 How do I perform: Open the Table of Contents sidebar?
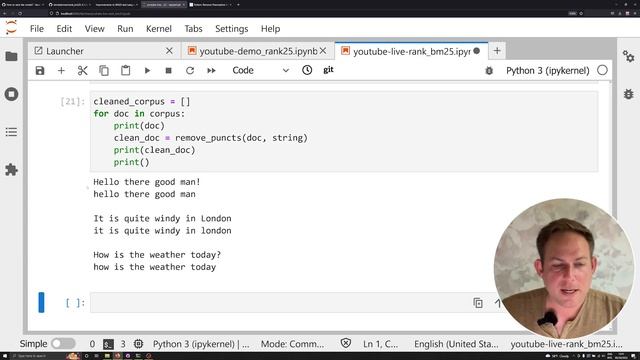coord(11,132)
